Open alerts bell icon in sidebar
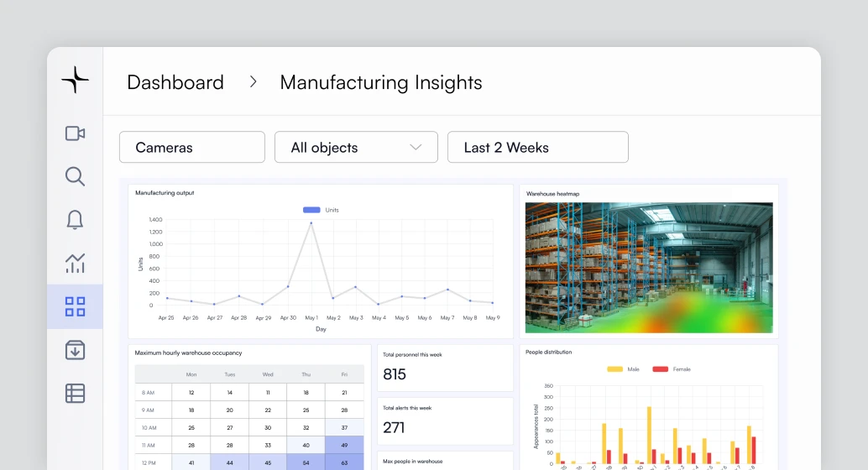Screen dimensions: 868x470 76,220
